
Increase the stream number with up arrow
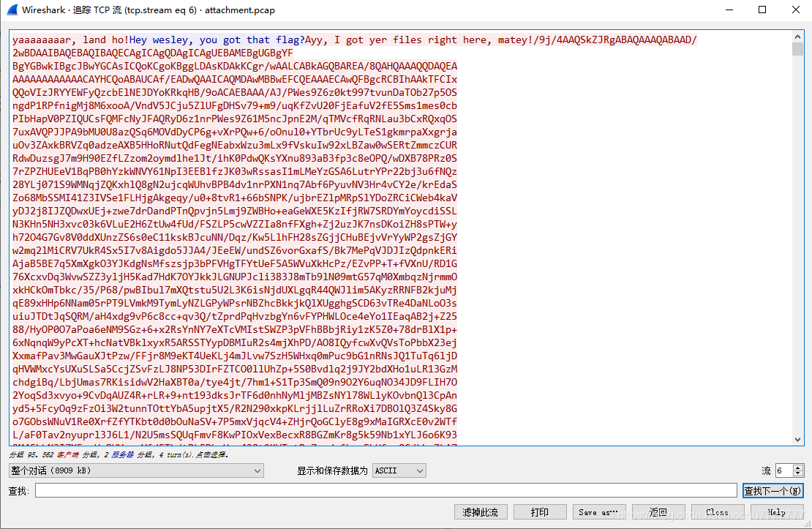[x=798, y=468]
